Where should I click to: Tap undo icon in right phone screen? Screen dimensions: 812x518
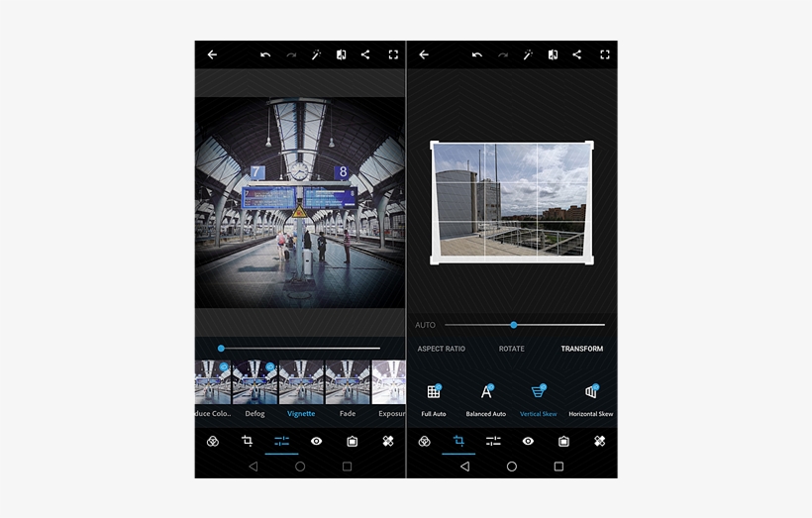coord(477,54)
